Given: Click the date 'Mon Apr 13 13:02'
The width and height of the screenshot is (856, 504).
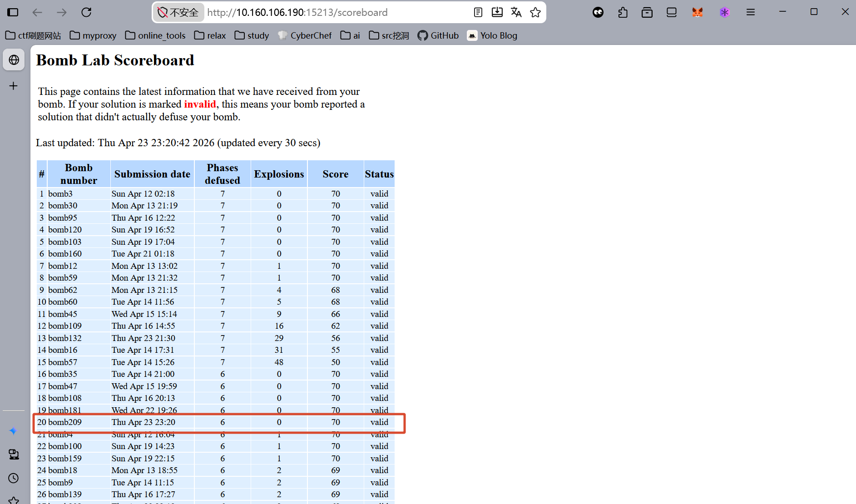Looking at the screenshot, I should click(x=144, y=266).
